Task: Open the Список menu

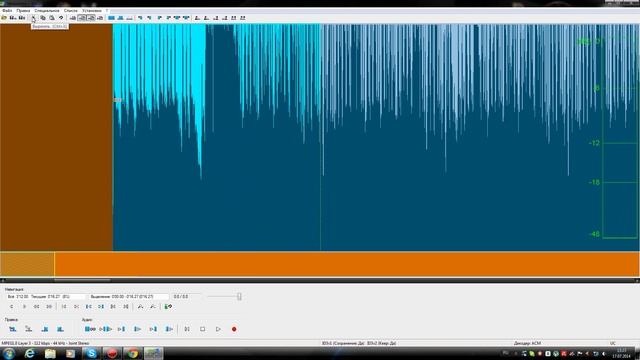Action: click(x=71, y=11)
